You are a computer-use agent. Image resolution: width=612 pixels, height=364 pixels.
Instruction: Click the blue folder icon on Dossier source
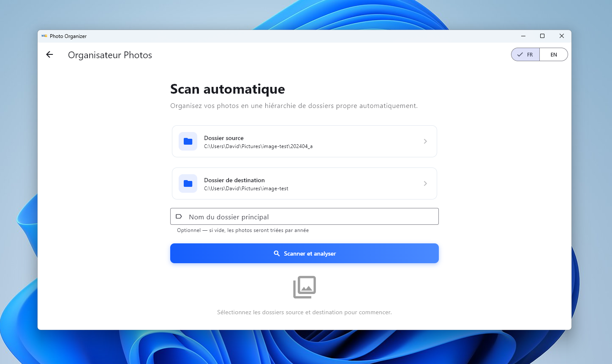click(188, 141)
